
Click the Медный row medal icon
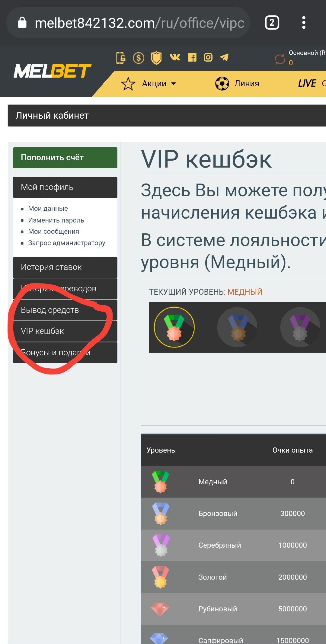pyautogui.click(x=161, y=482)
